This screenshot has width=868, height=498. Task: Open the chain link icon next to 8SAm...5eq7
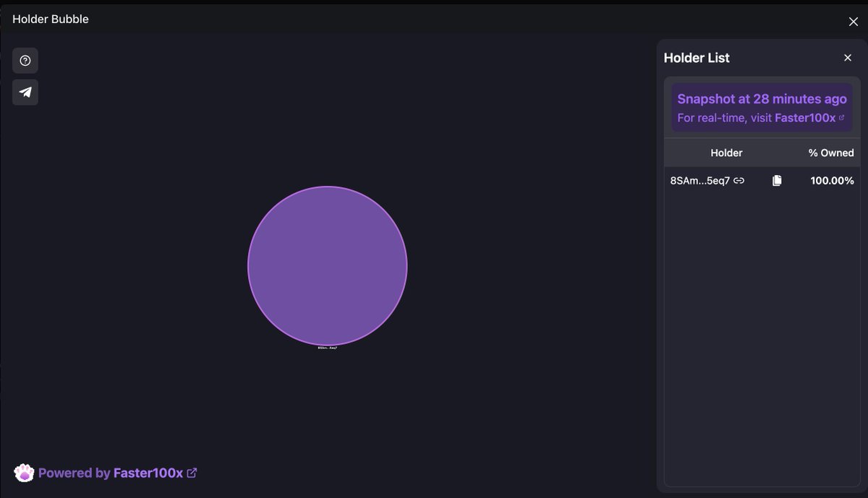739,181
